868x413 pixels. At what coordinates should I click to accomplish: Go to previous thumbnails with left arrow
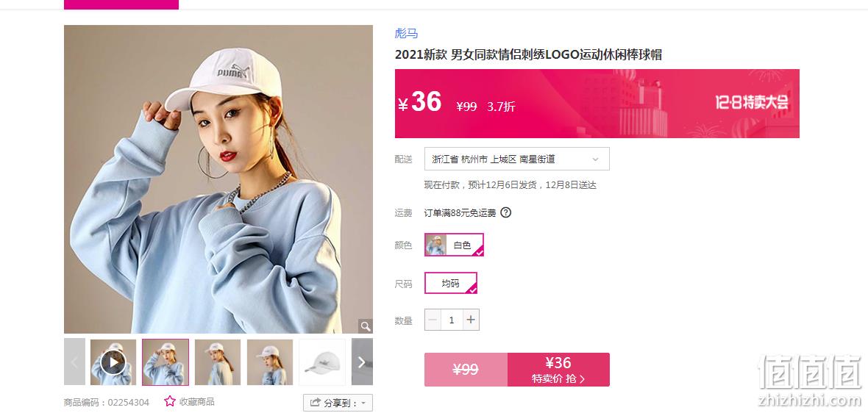coord(75,362)
